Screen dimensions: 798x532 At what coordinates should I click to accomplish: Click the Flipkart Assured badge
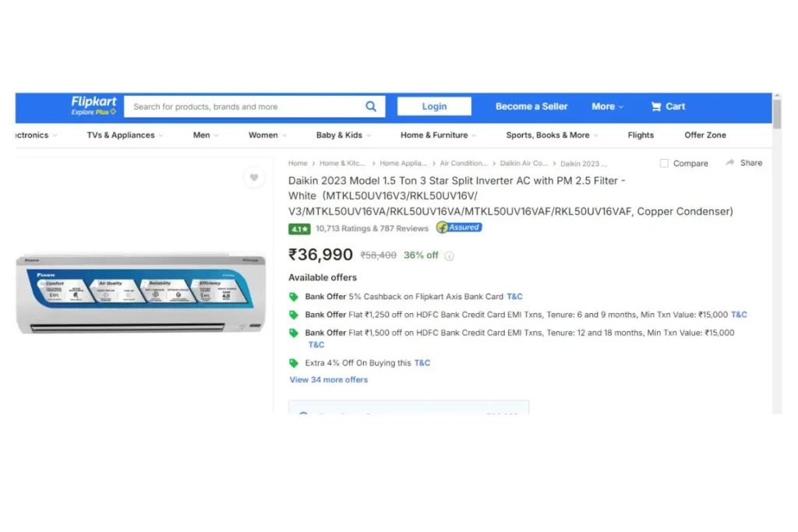pyautogui.click(x=459, y=227)
